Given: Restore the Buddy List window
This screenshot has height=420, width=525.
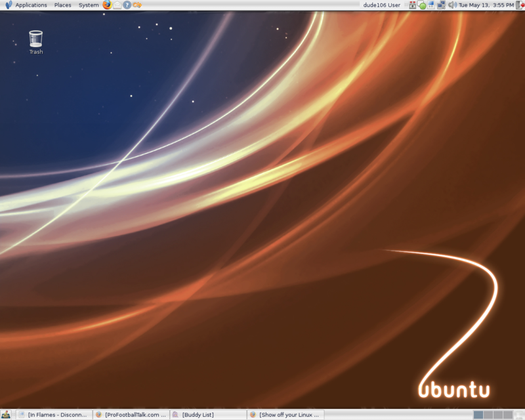Looking at the screenshot, I should click(209, 415).
